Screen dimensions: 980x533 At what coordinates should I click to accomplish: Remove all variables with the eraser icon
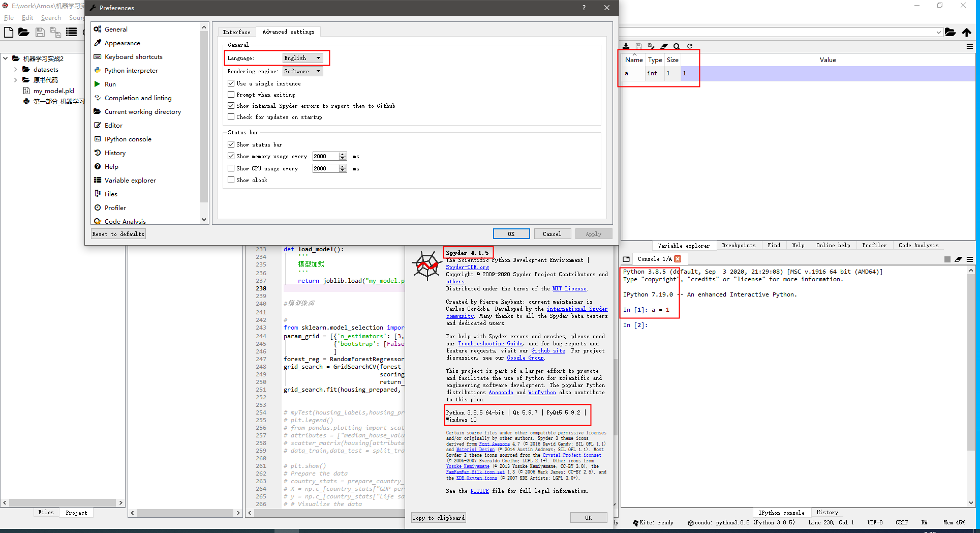[x=664, y=46]
